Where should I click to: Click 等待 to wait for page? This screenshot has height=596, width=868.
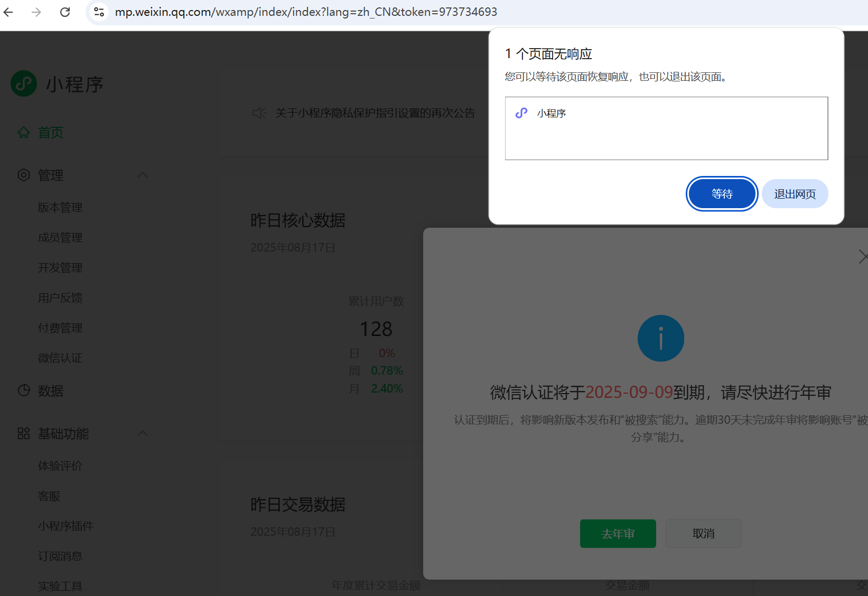point(722,194)
